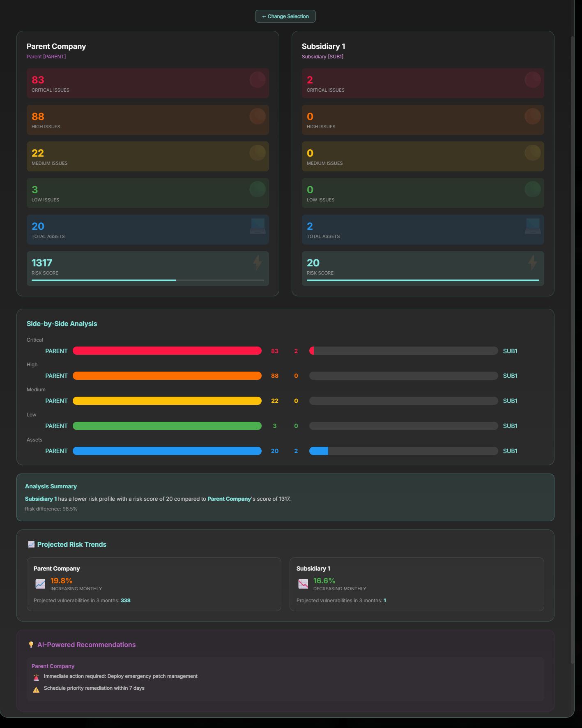582x728 pixels.
Task: Click the SUB1 medium comparison bar
Action: coord(404,401)
